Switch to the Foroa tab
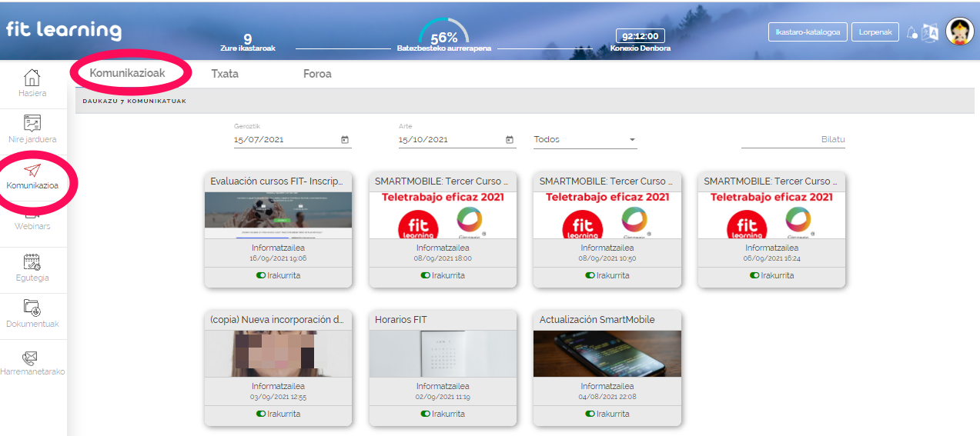The image size is (980, 436). click(317, 74)
